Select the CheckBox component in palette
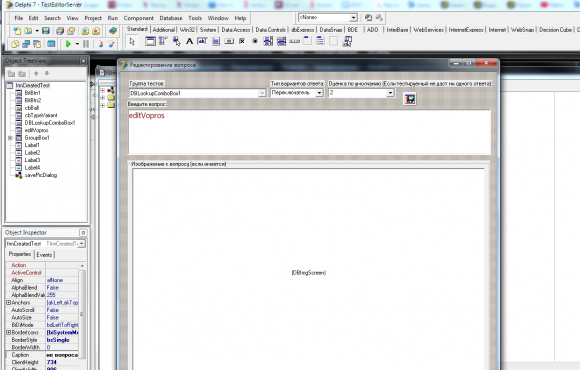The image size is (580, 370). [x=242, y=41]
